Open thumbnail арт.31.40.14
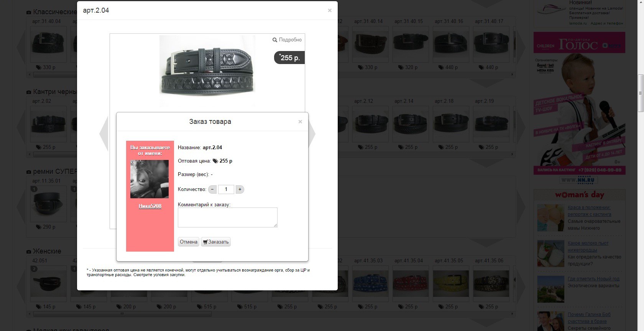 (370, 45)
